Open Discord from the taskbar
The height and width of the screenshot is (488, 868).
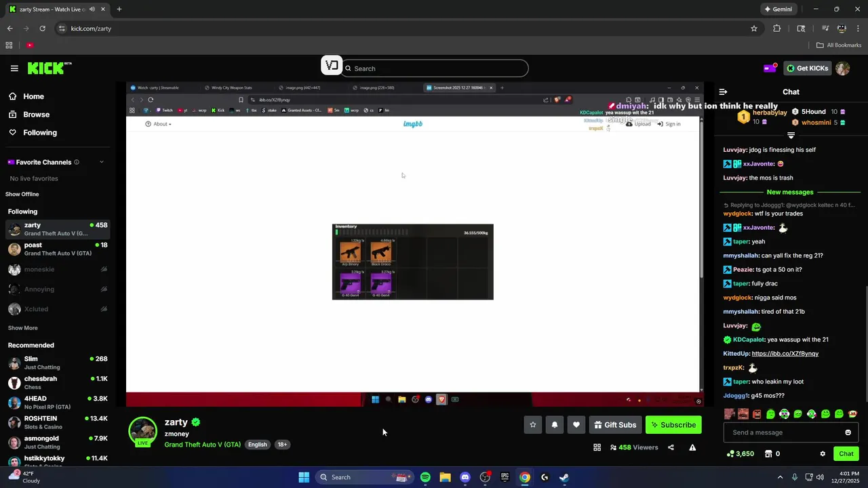(x=465, y=477)
